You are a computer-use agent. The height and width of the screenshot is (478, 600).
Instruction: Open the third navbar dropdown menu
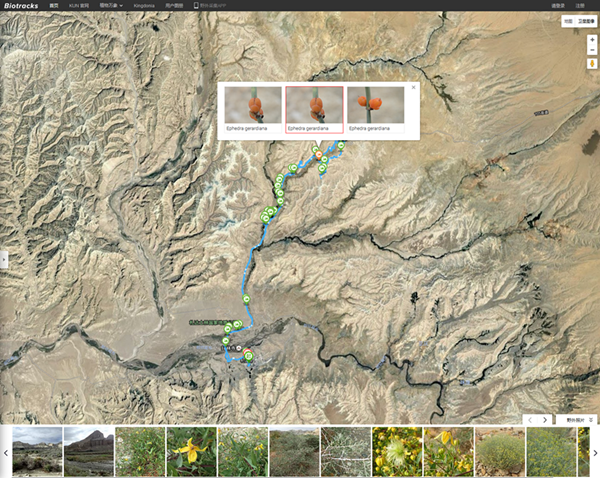[x=111, y=5]
